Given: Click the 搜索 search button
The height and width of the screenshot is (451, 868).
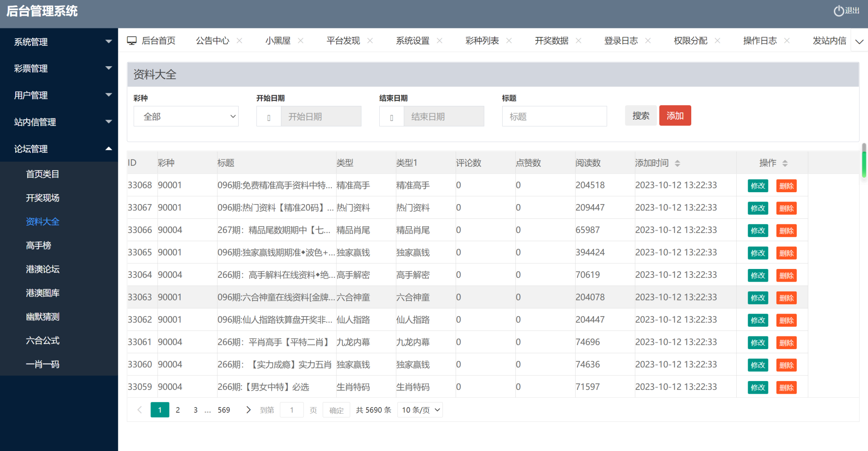Looking at the screenshot, I should 641,115.
